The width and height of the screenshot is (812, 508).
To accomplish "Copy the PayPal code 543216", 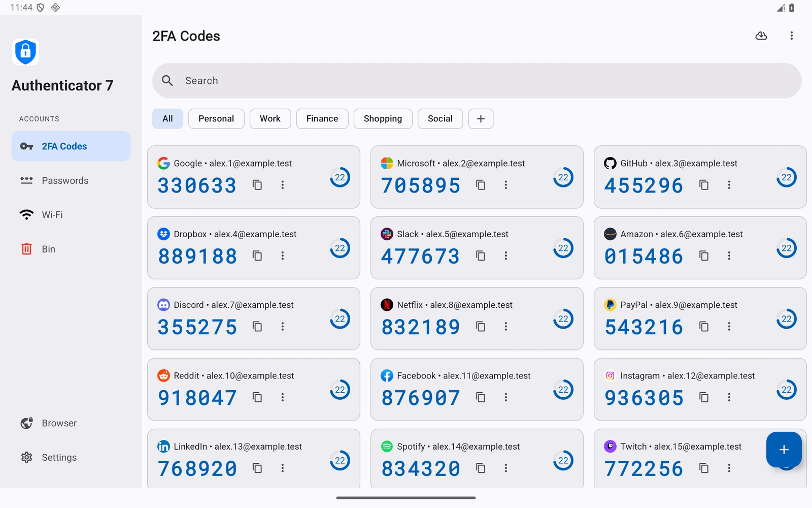I will pyautogui.click(x=704, y=326).
